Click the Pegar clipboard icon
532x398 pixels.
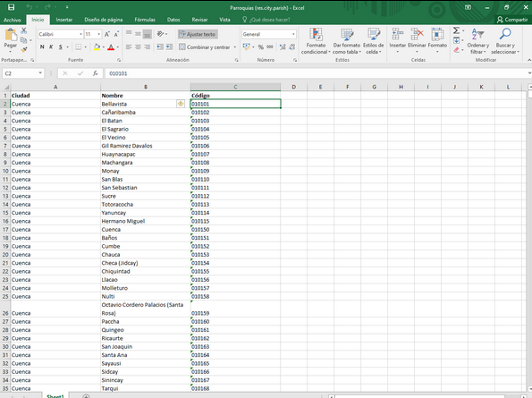click(x=11, y=35)
